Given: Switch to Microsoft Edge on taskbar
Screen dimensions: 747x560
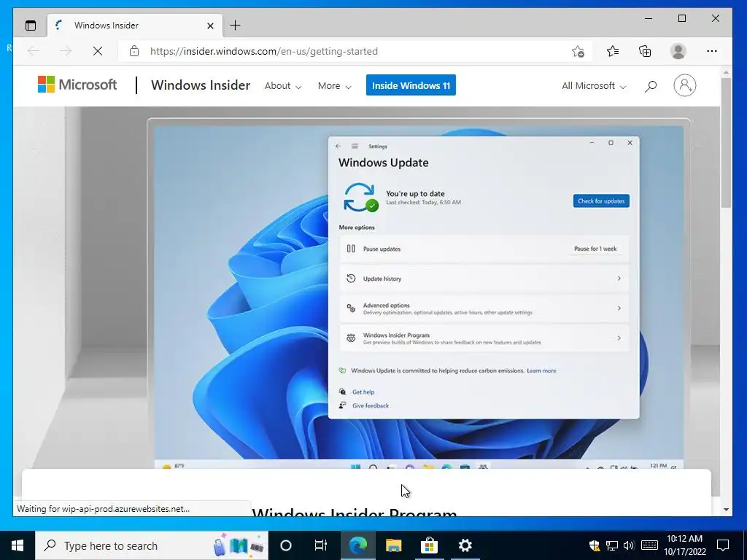Looking at the screenshot, I should point(357,545).
